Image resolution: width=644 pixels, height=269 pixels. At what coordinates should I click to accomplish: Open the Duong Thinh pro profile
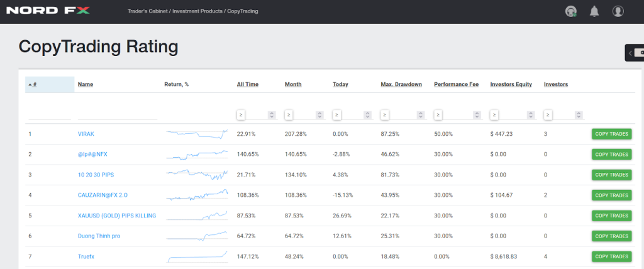(99, 236)
